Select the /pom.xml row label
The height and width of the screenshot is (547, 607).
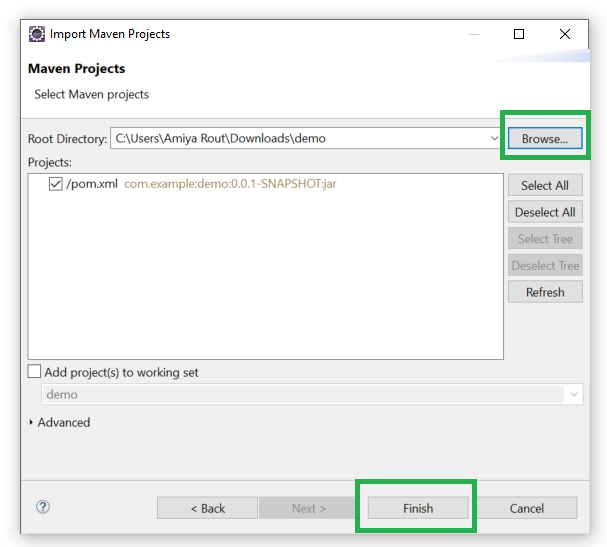pyautogui.click(x=92, y=183)
